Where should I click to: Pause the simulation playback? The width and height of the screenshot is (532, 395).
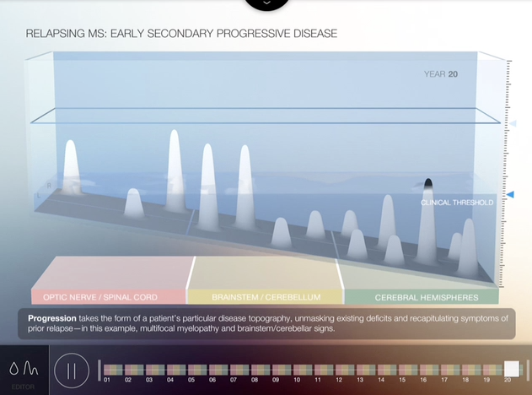coord(72,370)
